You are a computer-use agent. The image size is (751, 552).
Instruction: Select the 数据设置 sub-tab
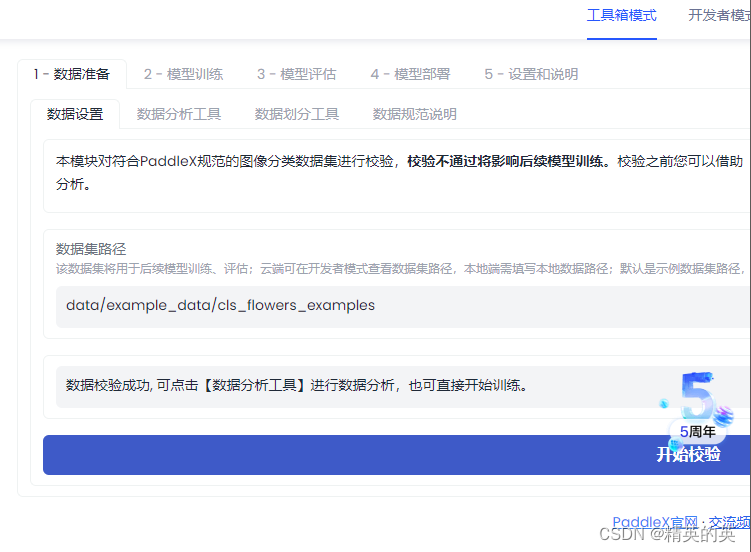(x=75, y=114)
